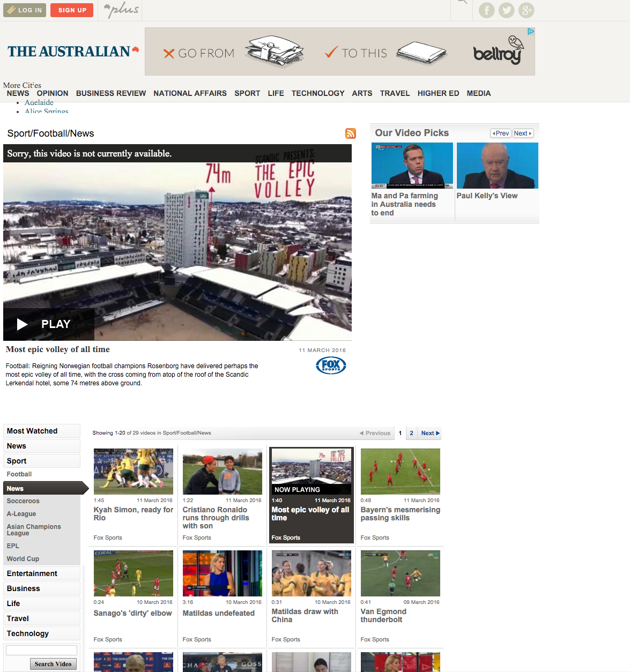Click the Bellroy banner advertisement
Screen dimensions: 630x672
340,51
